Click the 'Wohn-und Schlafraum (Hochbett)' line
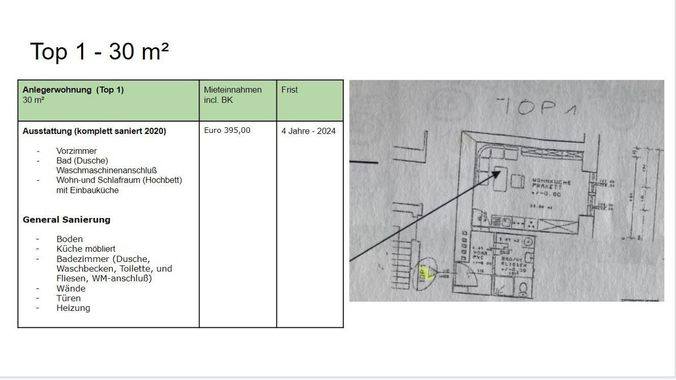Image resolution: width=676 pixels, height=380 pixels. point(119,180)
